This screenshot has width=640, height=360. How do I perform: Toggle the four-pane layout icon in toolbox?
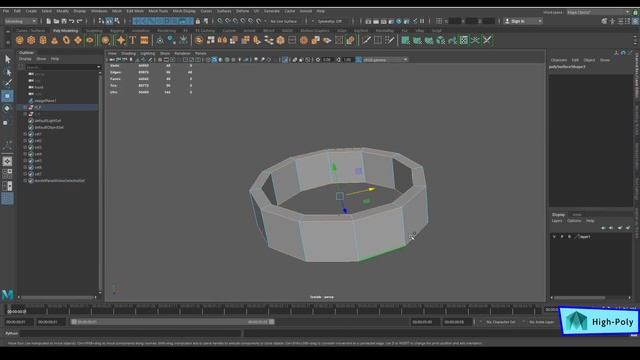point(7,173)
